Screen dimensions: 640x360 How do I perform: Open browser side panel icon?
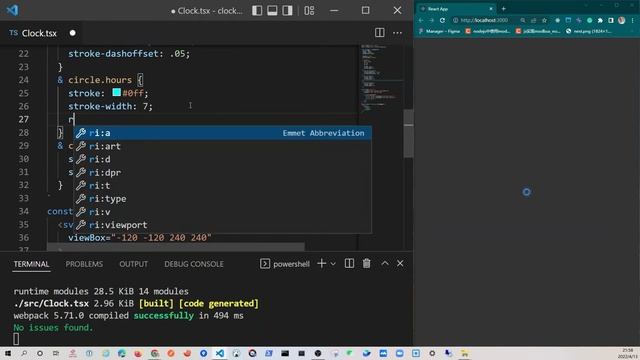click(611, 20)
